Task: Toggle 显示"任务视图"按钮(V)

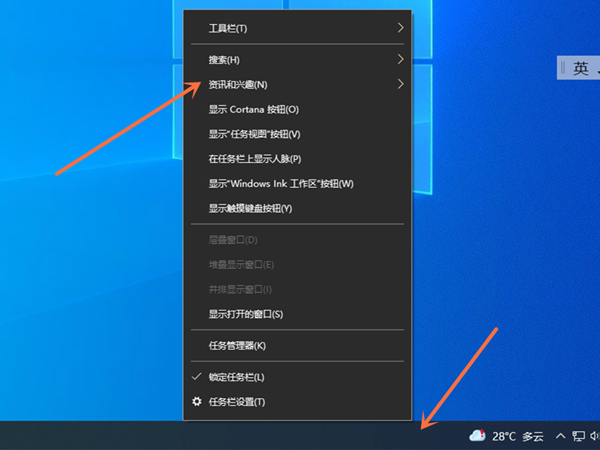Action: point(254,134)
